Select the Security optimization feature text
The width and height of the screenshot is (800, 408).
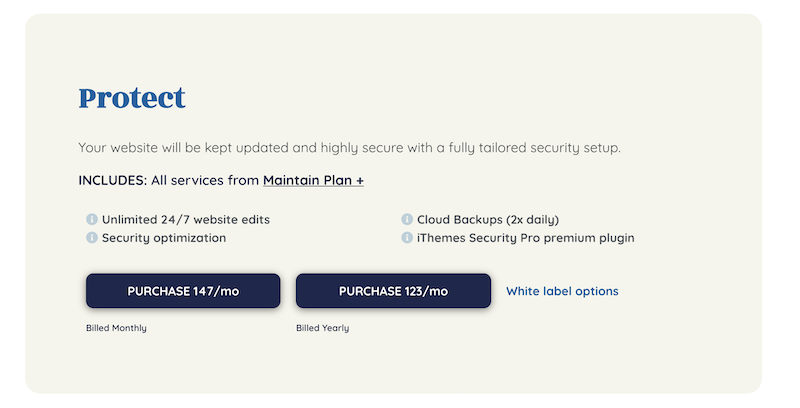click(x=164, y=238)
